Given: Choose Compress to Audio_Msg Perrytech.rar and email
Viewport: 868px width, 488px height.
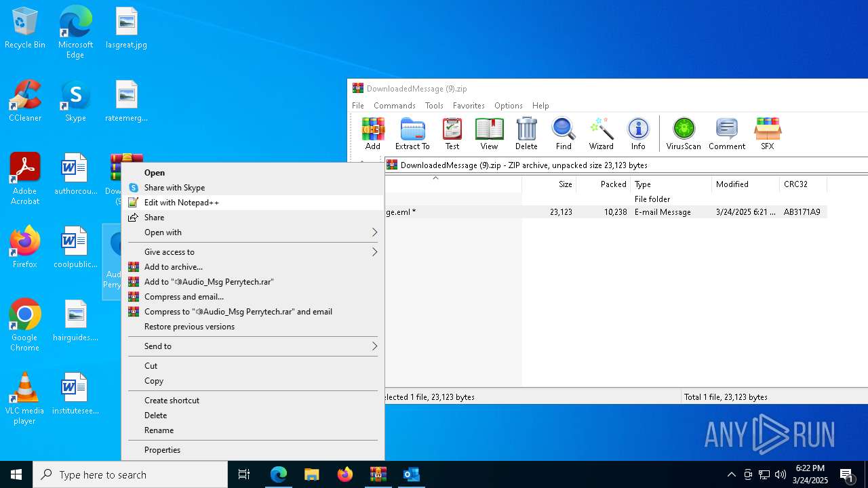Looking at the screenshot, I should 253,312.
